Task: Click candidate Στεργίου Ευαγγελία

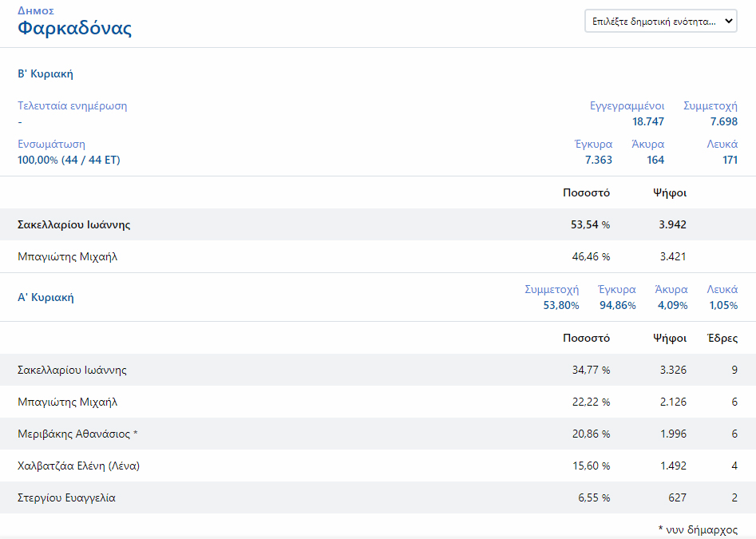Action: [x=66, y=498]
